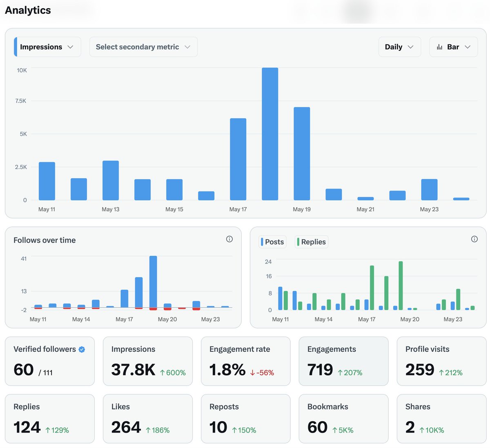
Task: Click the May 19 impressions bar
Action: [x=302, y=154]
